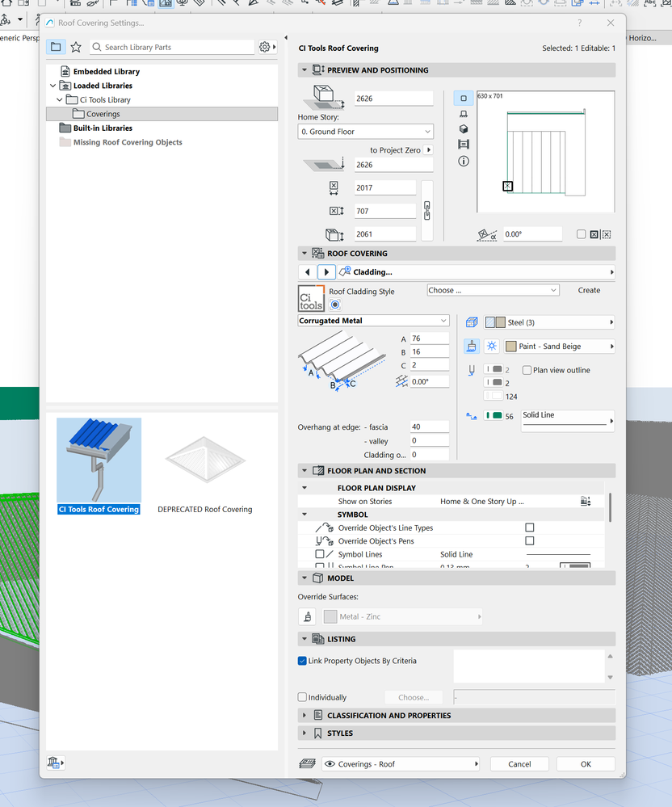Collapse the Preview and Positioning section
This screenshot has width=672, height=807.
[x=304, y=70]
